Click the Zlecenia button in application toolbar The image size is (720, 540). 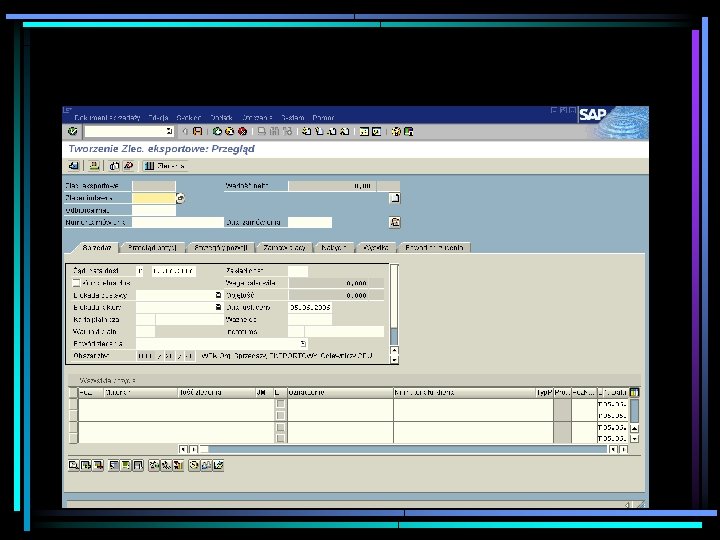pyautogui.click(x=165, y=166)
